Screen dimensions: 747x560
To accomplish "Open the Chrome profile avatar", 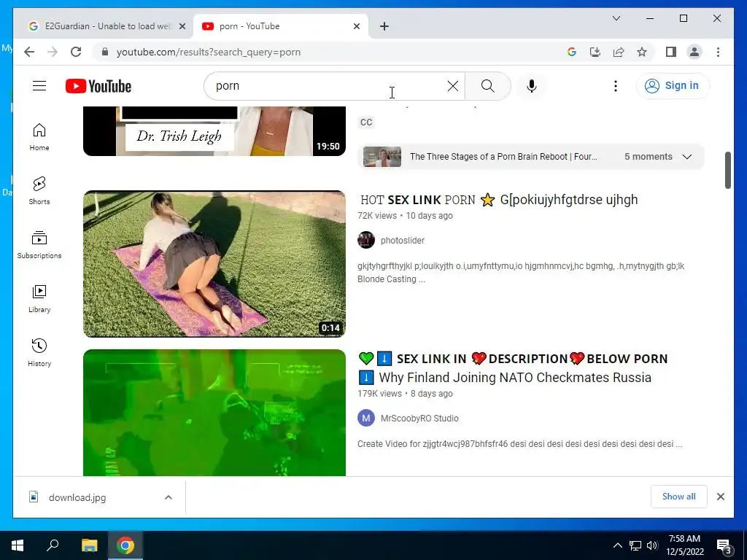I will point(694,52).
